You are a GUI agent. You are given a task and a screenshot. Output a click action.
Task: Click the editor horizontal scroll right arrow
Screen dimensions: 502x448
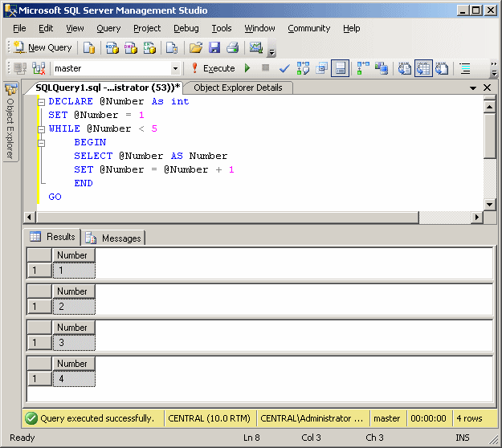(x=477, y=218)
